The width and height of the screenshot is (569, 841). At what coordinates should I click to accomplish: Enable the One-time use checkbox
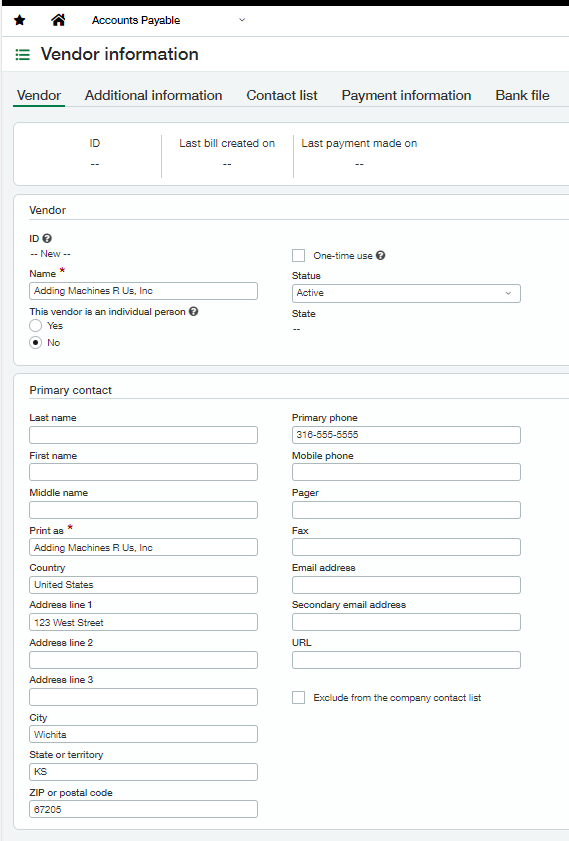coord(299,255)
